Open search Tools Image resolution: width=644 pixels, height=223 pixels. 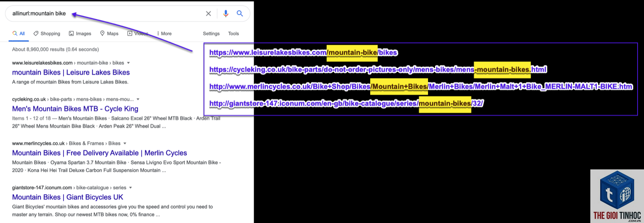(x=234, y=33)
